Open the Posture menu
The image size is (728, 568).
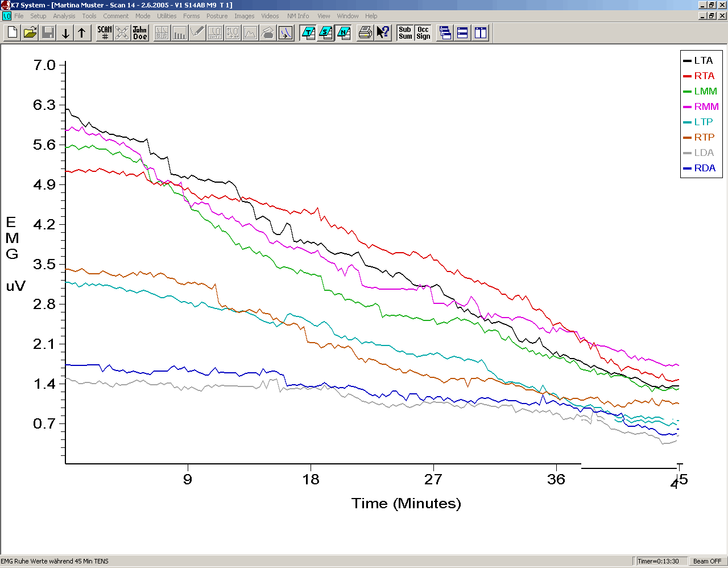(x=217, y=16)
